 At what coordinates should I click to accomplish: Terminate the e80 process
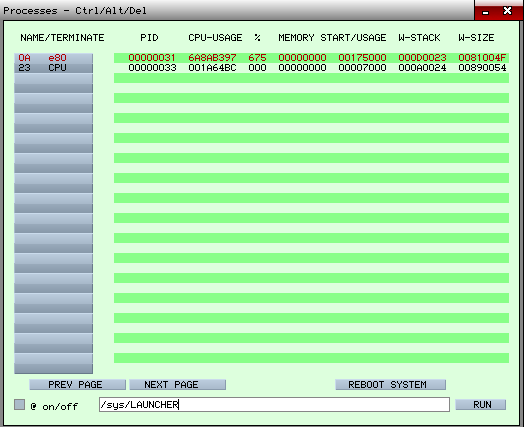[53, 58]
